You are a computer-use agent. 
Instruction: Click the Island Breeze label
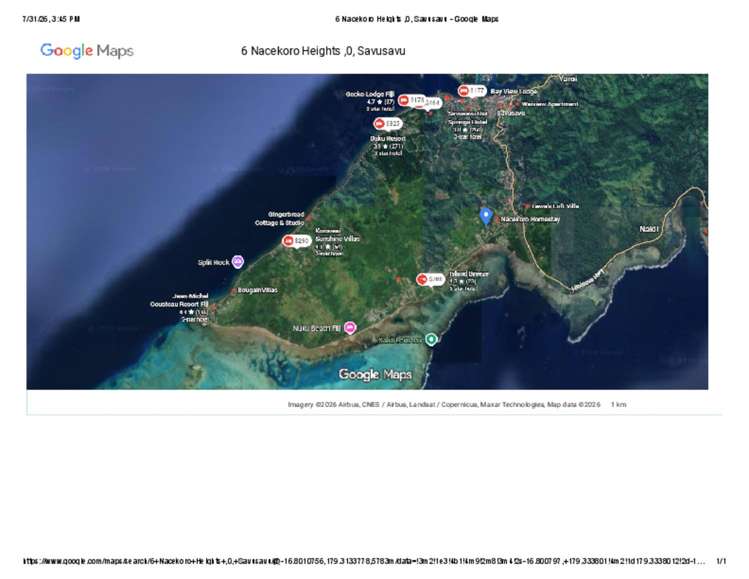[x=469, y=274]
